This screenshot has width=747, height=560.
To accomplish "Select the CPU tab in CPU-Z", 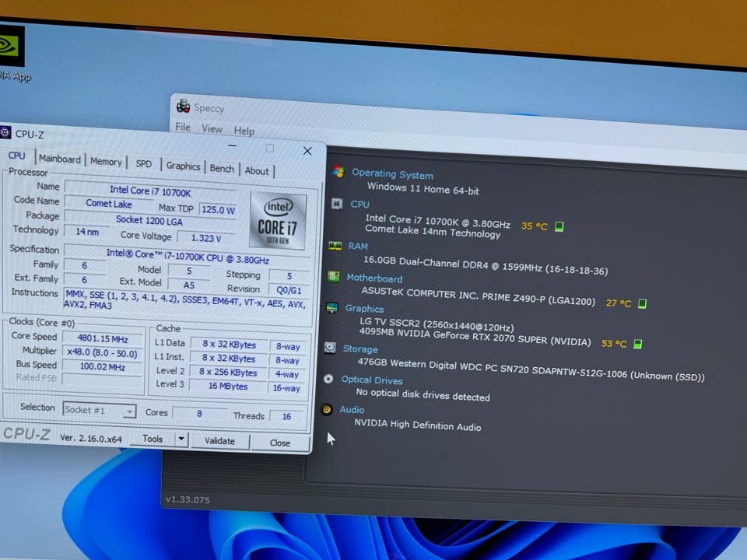I will (16, 156).
